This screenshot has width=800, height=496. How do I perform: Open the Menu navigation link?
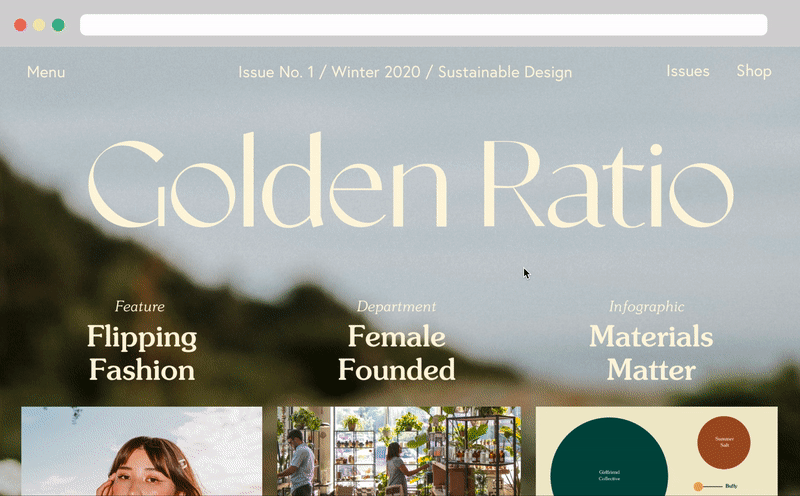coord(46,72)
